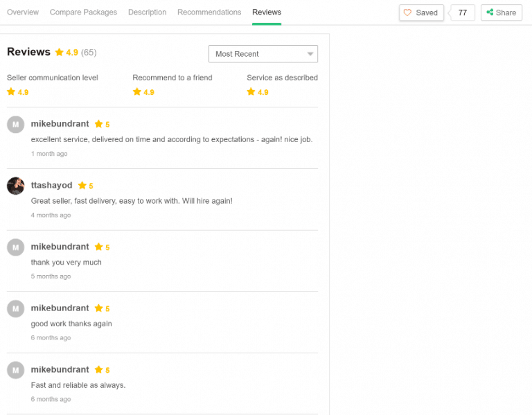Select the Recommendations tab
The height and width of the screenshot is (415, 532).
tap(209, 12)
